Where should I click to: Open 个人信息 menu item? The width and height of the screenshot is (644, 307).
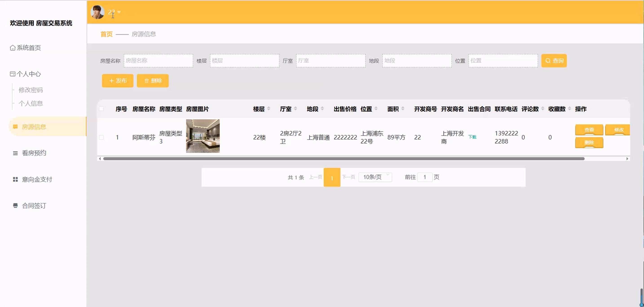(31, 103)
